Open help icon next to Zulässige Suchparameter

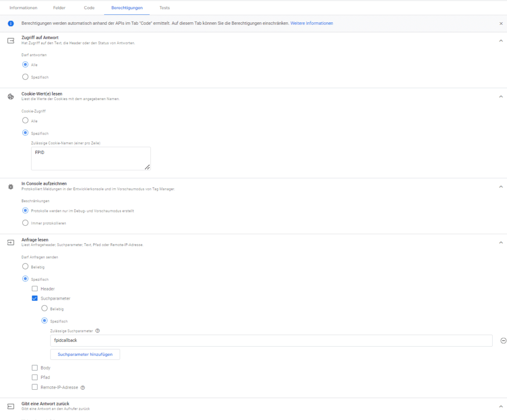(x=98, y=331)
